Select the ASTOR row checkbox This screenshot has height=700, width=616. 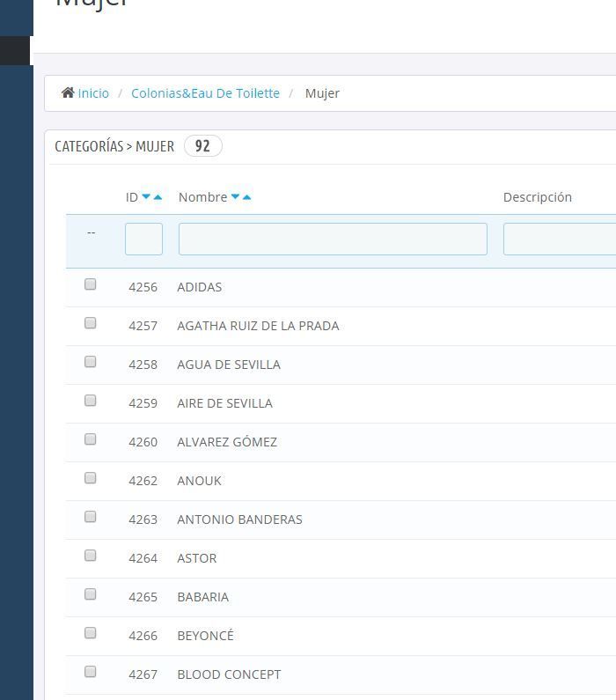(x=90, y=556)
